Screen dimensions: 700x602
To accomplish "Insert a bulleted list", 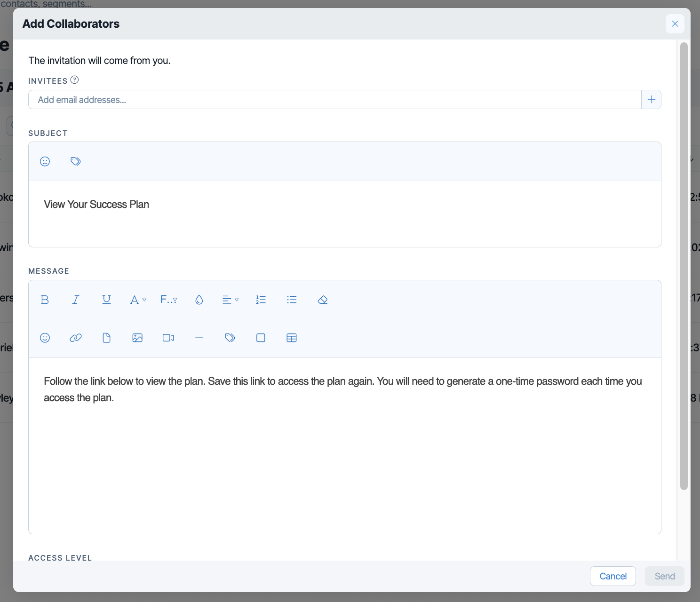I will pos(292,300).
